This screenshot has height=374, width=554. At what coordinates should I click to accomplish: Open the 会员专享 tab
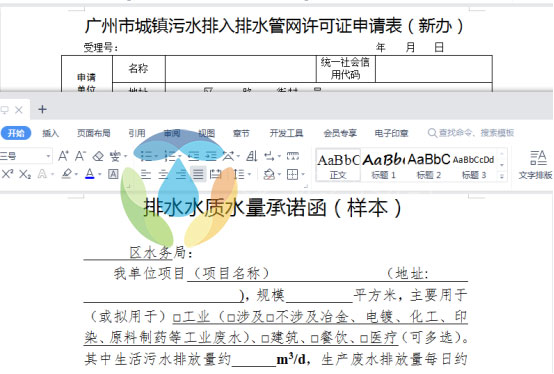click(x=340, y=133)
